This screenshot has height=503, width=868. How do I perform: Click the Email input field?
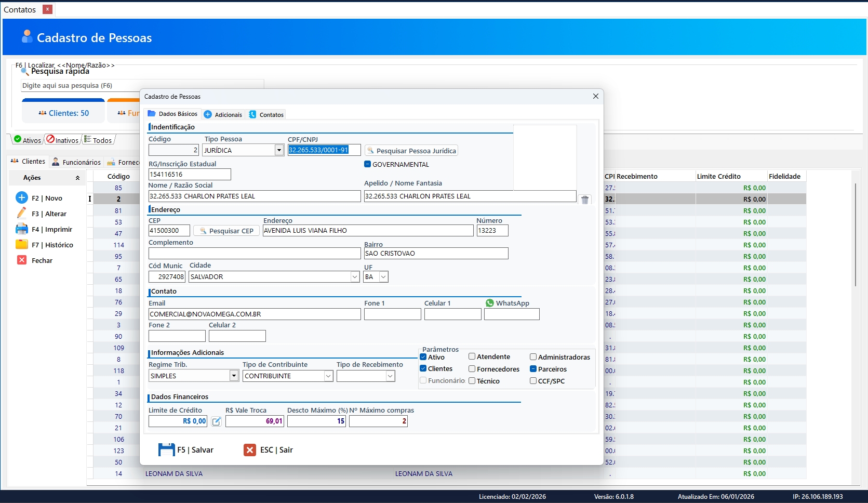pyautogui.click(x=255, y=314)
